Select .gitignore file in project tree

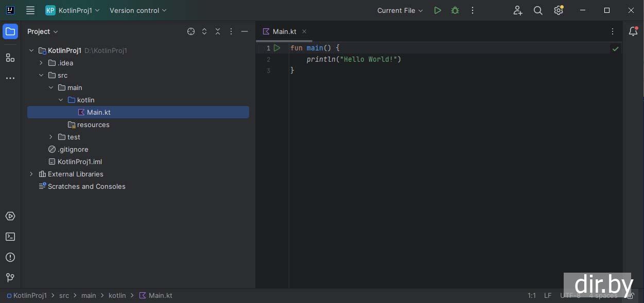(73, 149)
